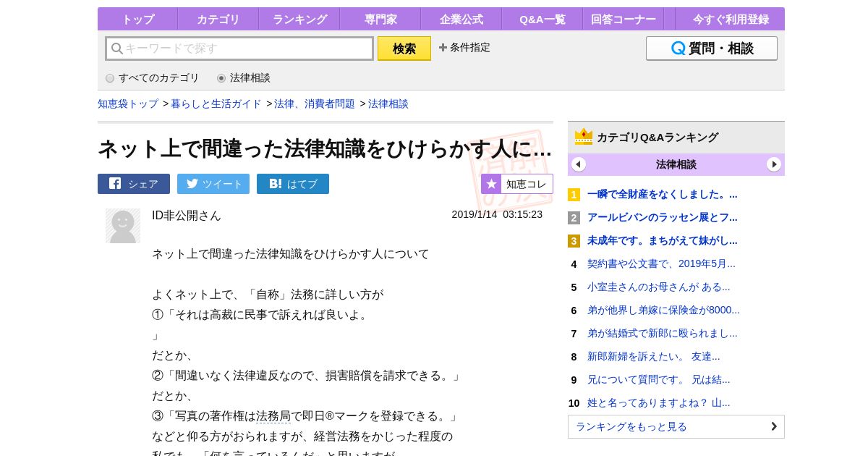
Task: Select the すべてのカテゴリ radio button
Action: [x=110, y=78]
